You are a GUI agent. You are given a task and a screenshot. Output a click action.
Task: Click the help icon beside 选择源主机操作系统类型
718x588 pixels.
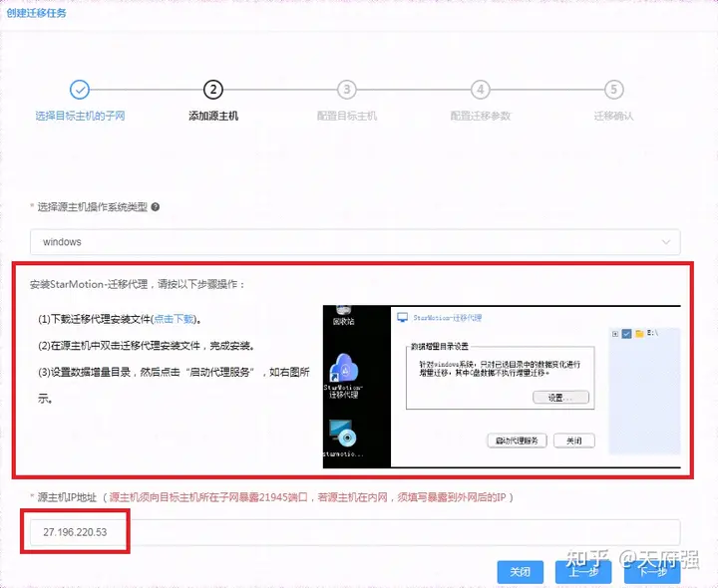tap(156, 207)
